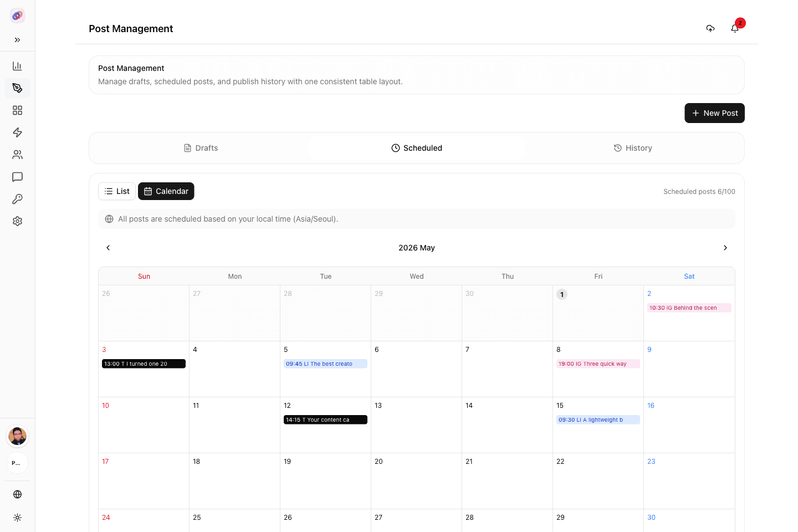798x532 pixels.
Task: Select the pen tool post management icon
Action: point(17,88)
